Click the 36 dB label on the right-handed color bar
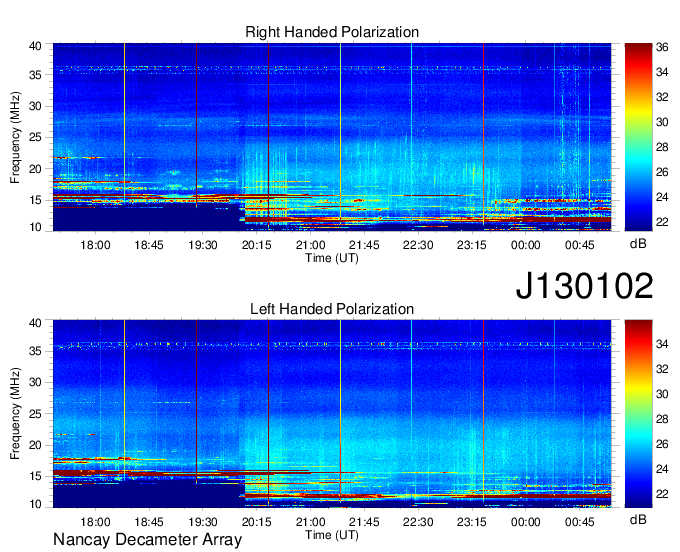This screenshot has width=680, height=552. [662, 47]
